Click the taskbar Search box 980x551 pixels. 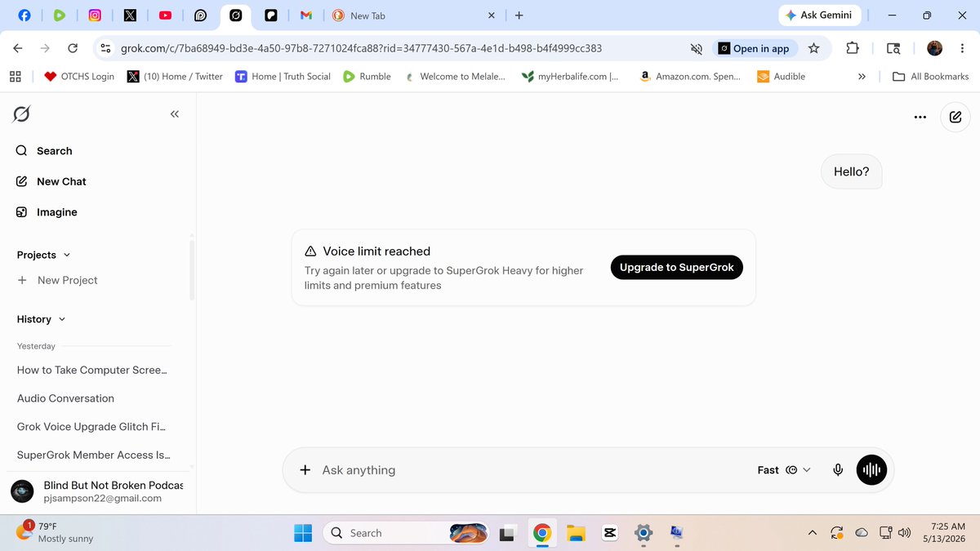click(x=406, y=533)
